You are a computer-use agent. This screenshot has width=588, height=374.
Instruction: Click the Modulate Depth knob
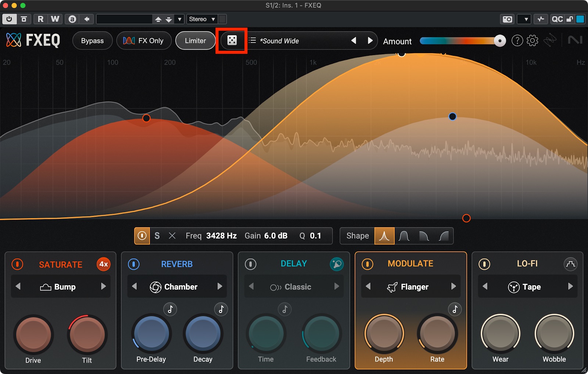pyautogui.click(x=384, y=333)
